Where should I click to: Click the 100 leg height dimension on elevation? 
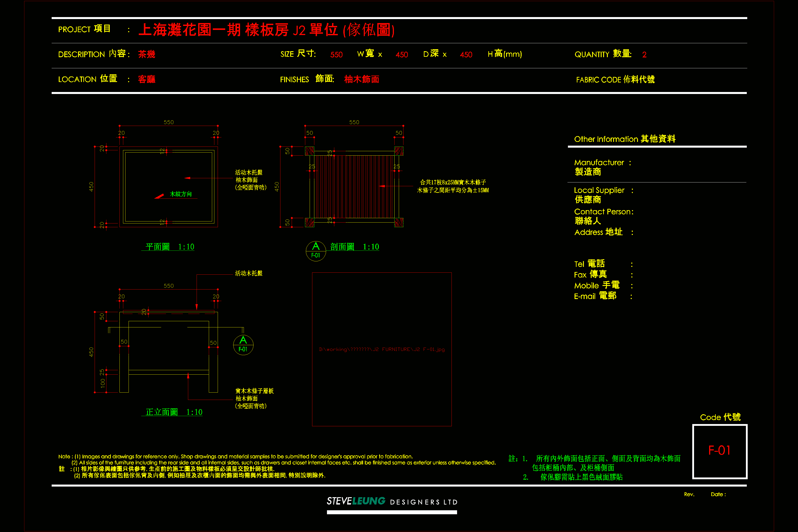[x=102, y=383]
